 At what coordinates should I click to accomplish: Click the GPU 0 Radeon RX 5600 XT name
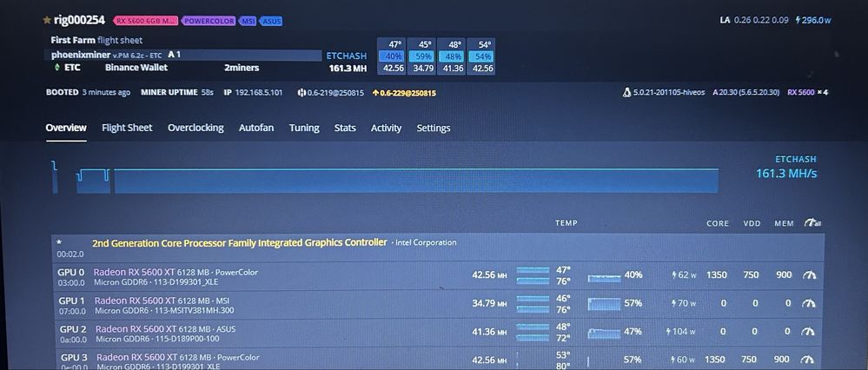coord(135,272)
